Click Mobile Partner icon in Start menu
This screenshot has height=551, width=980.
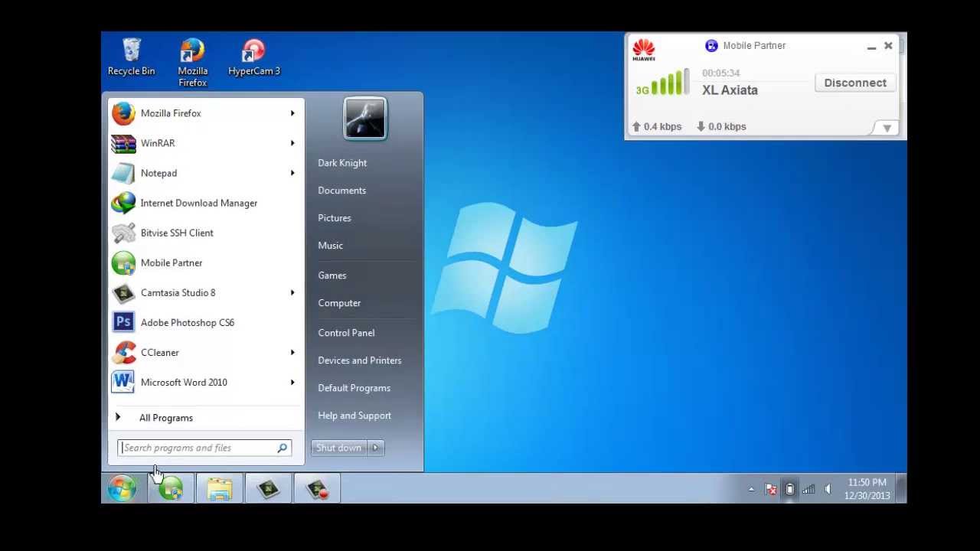123,262
